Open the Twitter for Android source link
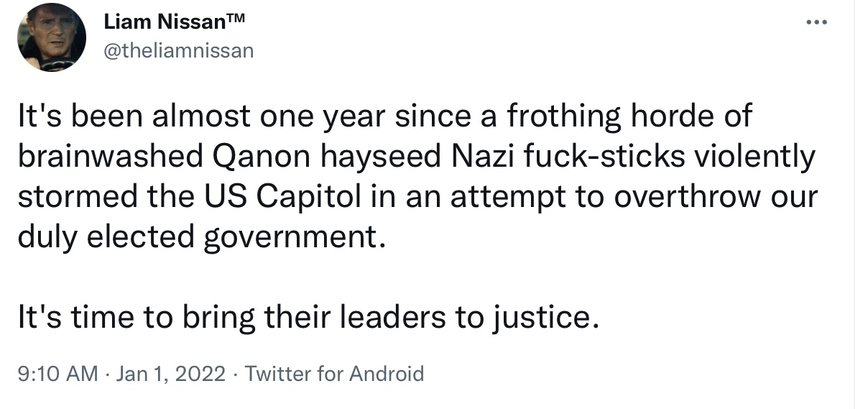This screenshot has width=868, height=409. pos(334,374)
